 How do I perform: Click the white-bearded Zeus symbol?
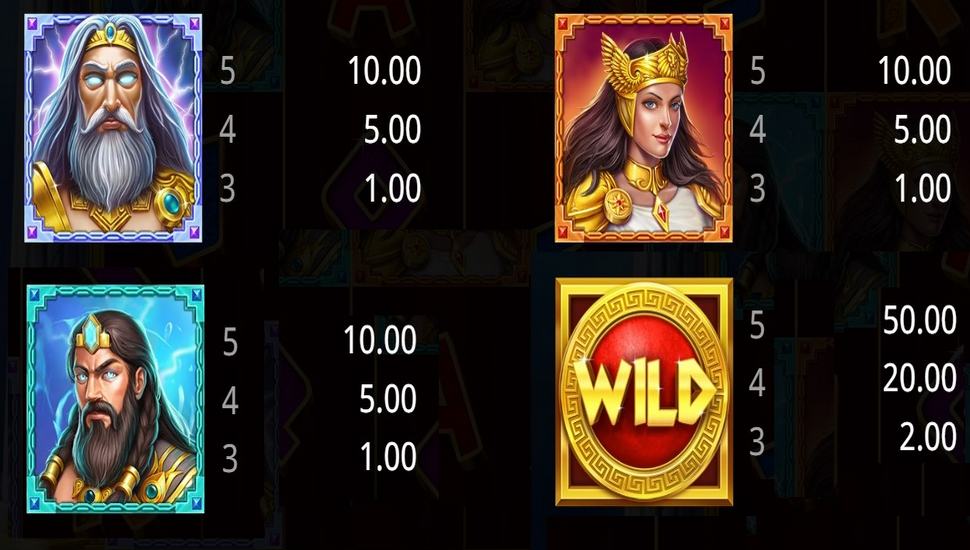coord(114,128)
